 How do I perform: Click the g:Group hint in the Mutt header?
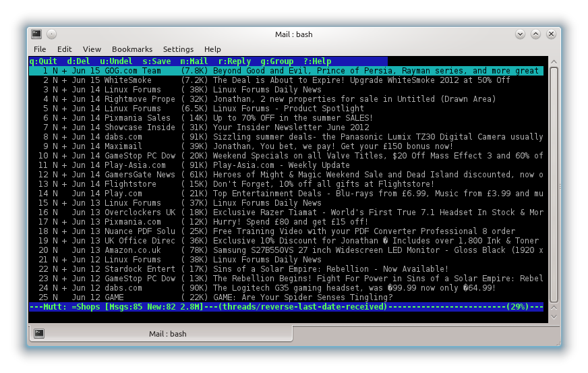(276, 61)
